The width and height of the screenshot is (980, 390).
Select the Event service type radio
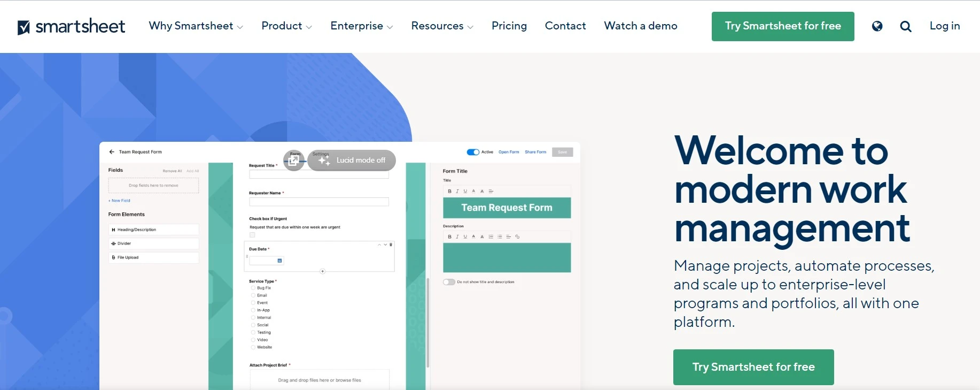[x=253, y=303]
